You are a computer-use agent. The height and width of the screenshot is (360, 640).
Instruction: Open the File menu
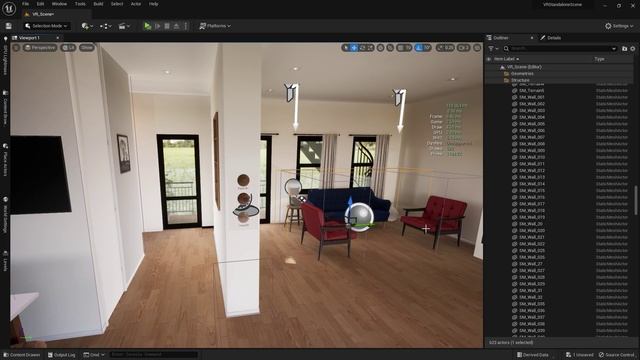tap(25, 4)
